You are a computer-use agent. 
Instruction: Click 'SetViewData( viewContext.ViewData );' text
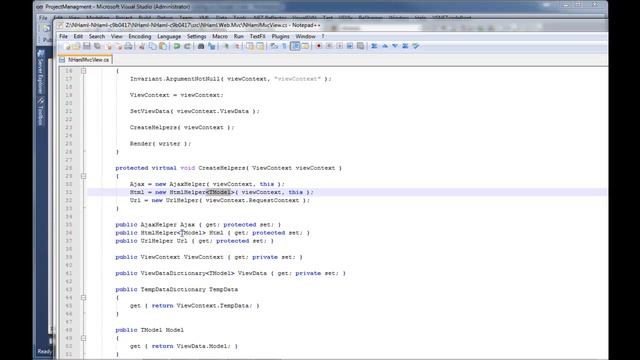click(195, 111)
